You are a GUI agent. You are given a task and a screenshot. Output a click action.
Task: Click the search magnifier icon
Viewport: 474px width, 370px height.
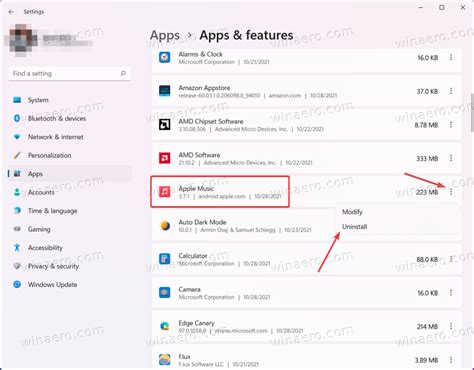click(123, 73)
